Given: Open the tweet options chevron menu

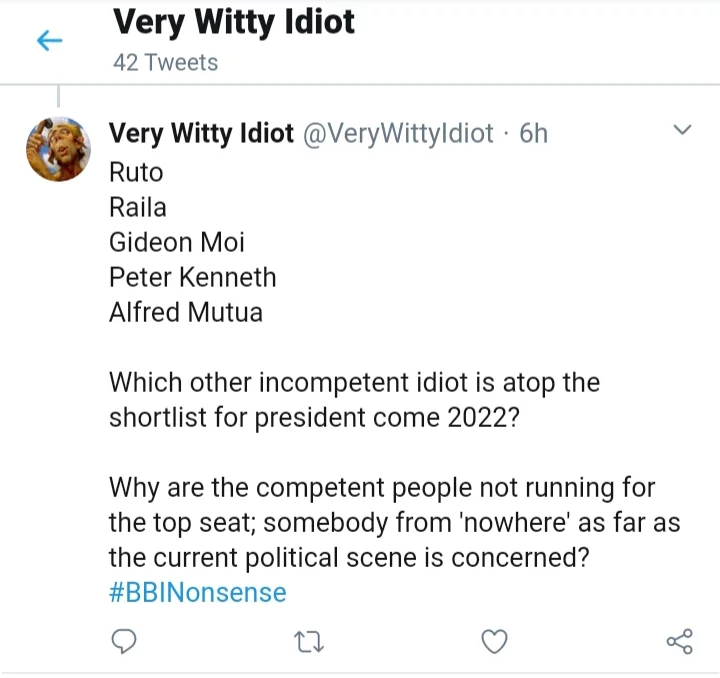Looking at the screenshot, I should (682, 131).
